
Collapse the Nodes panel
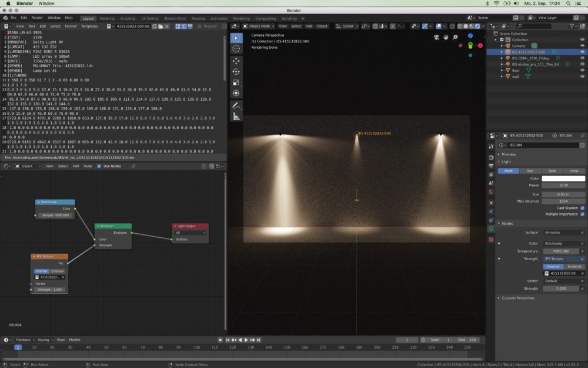pos(506,223)
